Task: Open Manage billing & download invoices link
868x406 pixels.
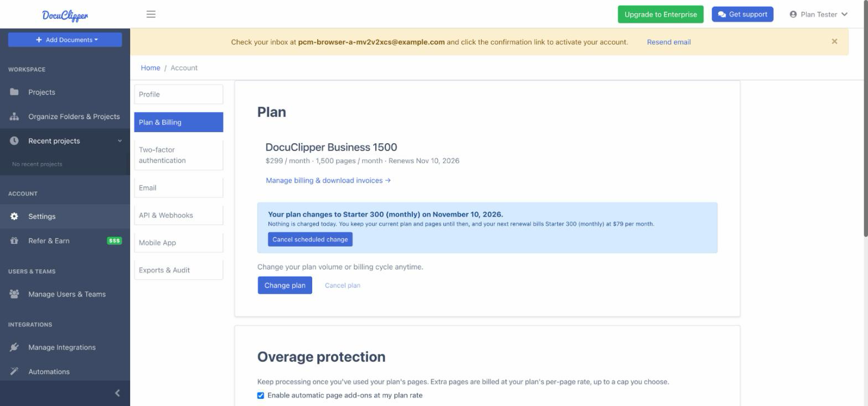Action: point(328,180)
